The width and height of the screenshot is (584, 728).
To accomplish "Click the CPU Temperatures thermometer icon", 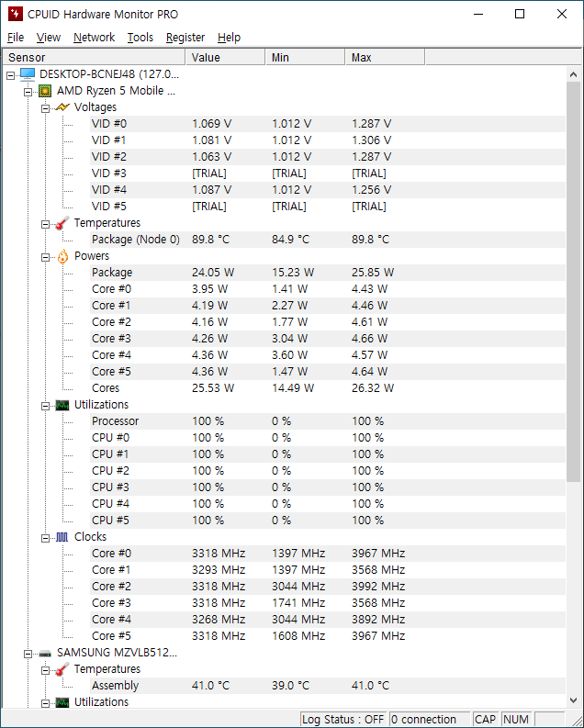I will click(x=62, y=223).
